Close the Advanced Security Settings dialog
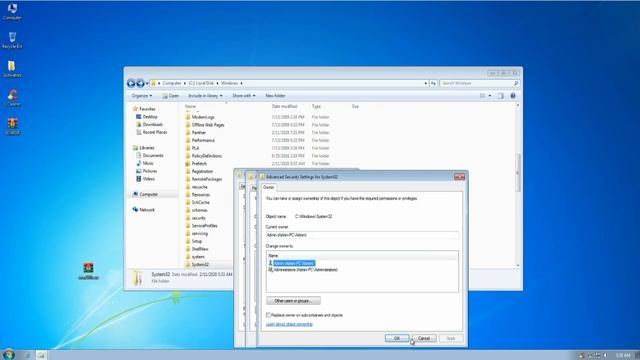 click(460, 177)
